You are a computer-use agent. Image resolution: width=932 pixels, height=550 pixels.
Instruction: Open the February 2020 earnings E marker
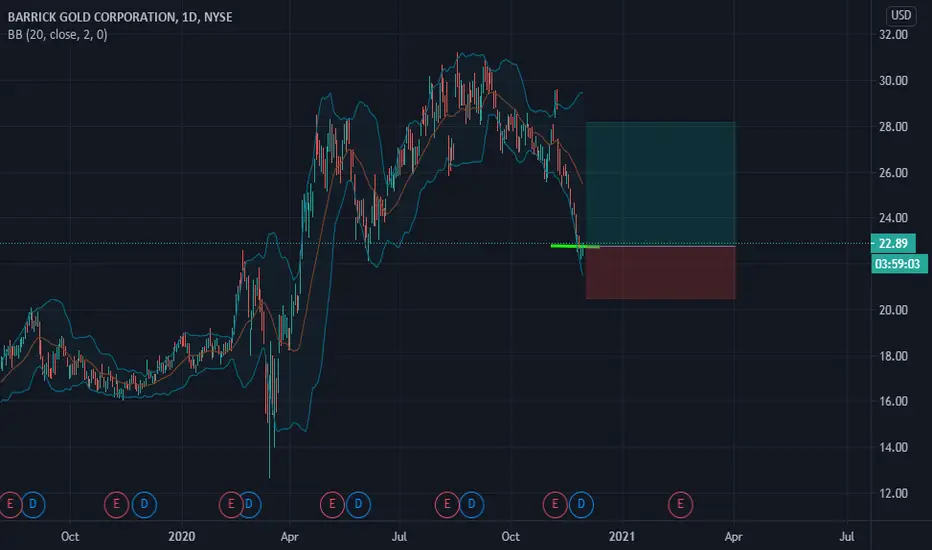tap(231, 505)
